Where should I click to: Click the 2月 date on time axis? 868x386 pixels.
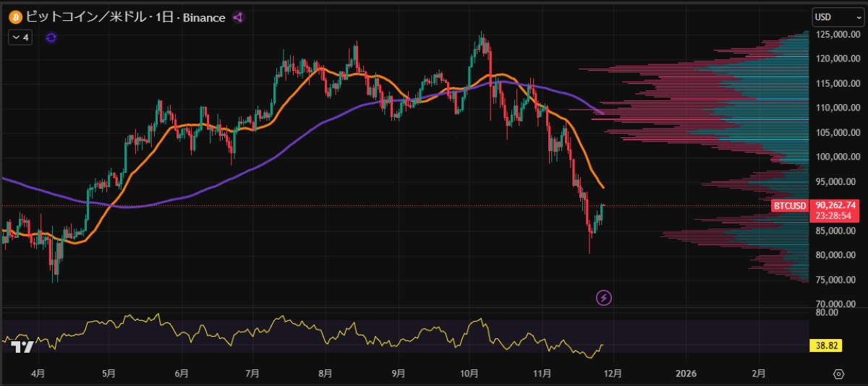(x=758, y=374)
